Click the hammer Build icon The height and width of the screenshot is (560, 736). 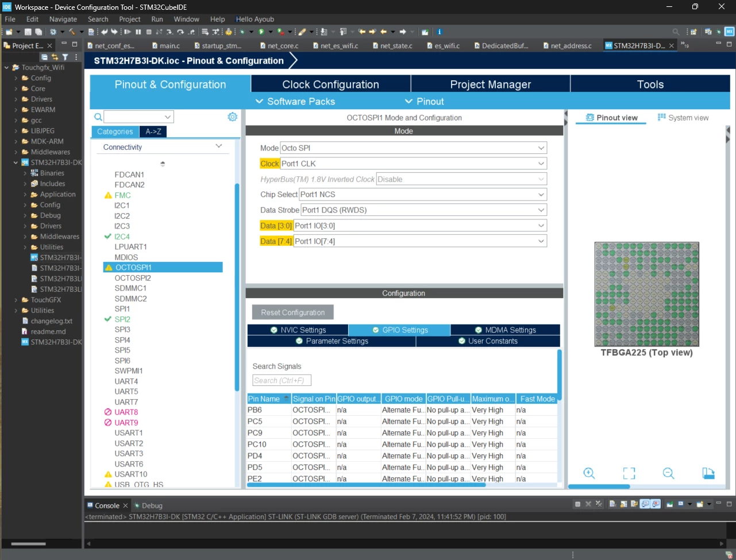click(x=72, y=32)
